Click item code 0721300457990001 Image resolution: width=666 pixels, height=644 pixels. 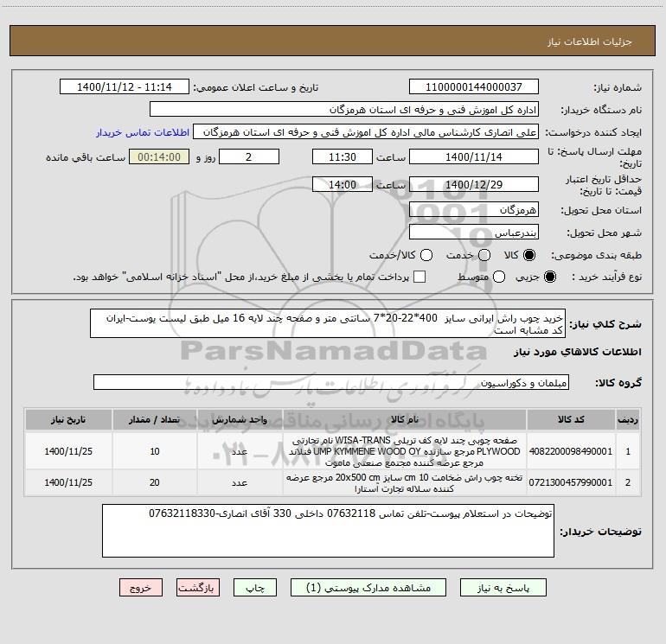[x=571, y=482]
